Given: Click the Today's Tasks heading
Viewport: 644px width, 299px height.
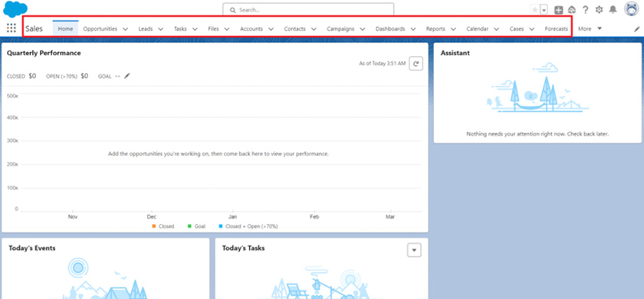Looking at the screenshot, I should 243,248.
